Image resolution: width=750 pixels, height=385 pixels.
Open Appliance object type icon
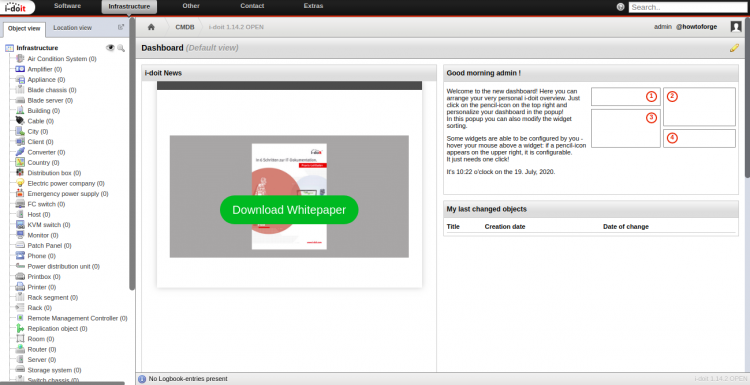tap(20, 79)
